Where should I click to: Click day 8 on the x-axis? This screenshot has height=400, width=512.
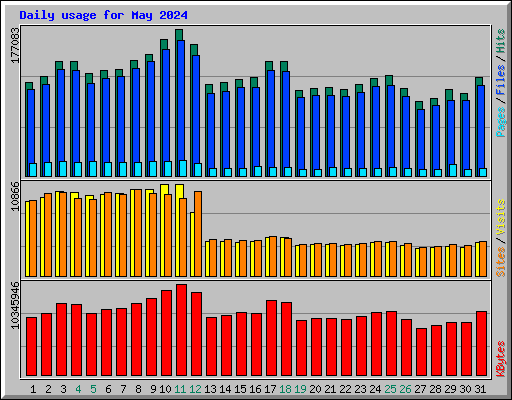coord(138,389)
